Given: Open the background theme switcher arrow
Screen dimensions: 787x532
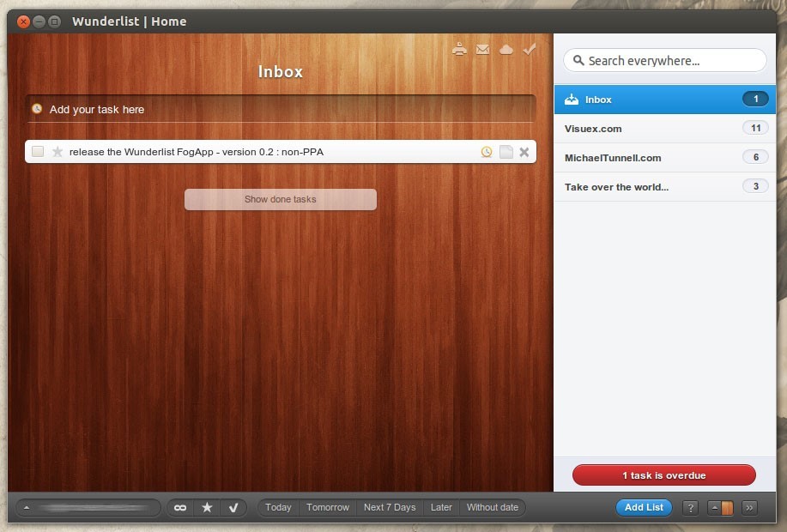Looking at the screenshot, I should (x=714, y=507).
